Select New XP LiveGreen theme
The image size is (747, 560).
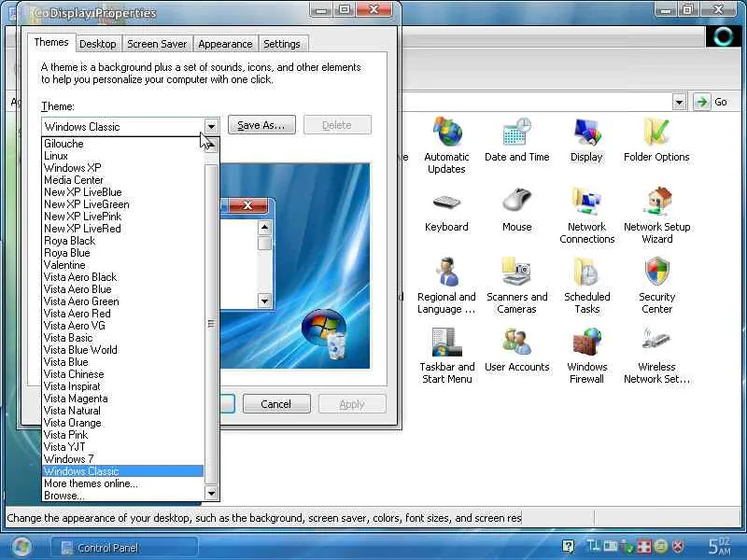pyautogui.click(x=123, y=204)
